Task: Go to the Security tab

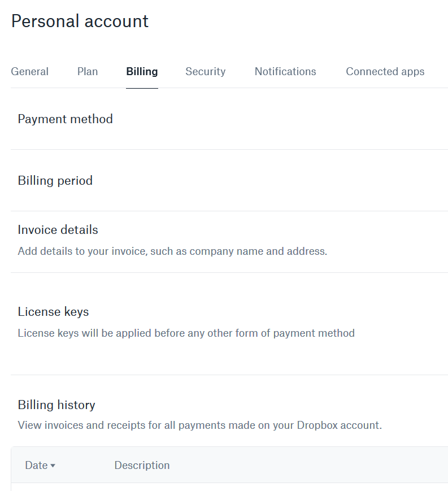Action: click(x=205, y=72)
